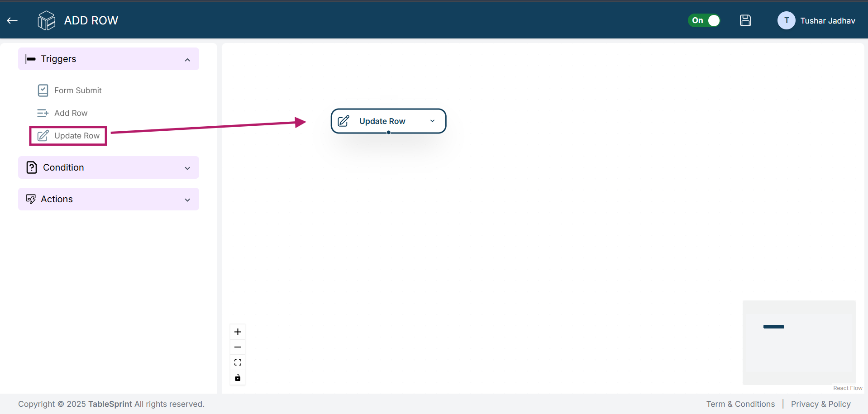868x414 pixels.
Task: Click the back arrow in header
Action: (12, 20)
